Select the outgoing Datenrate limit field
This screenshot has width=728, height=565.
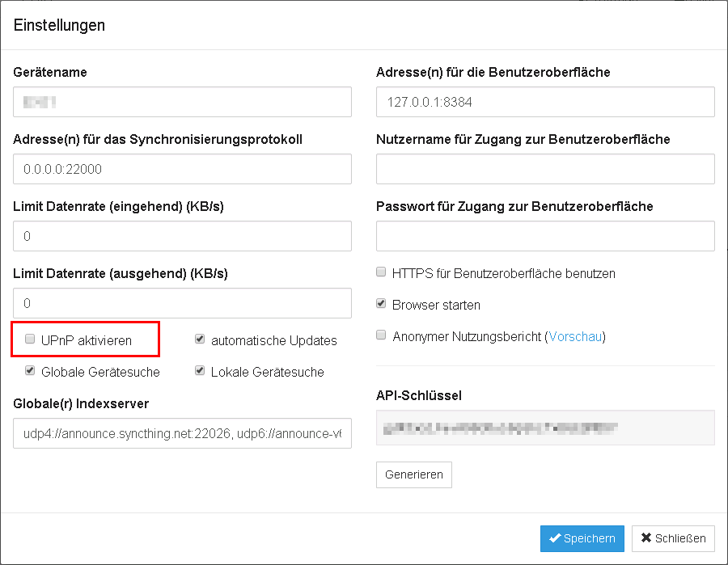[182, 303]
